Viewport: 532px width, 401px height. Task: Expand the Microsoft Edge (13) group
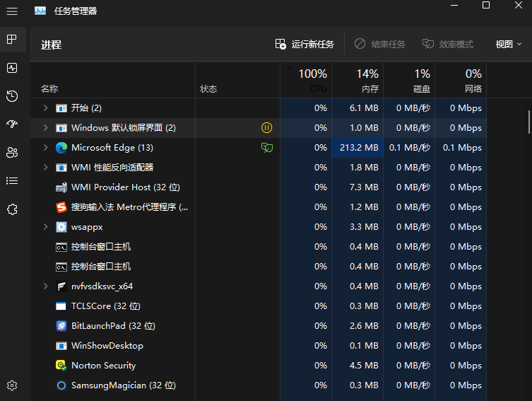click(45, 148)
